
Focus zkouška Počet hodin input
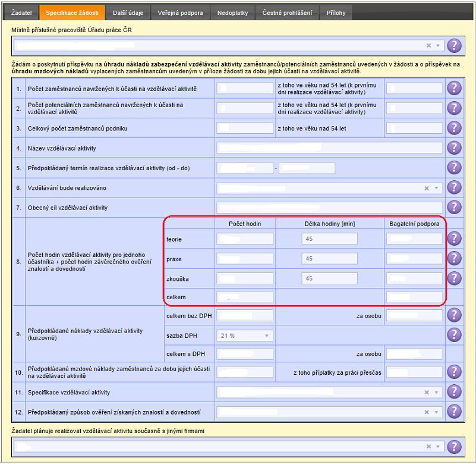pyautogui.click(x=245, y=278)
